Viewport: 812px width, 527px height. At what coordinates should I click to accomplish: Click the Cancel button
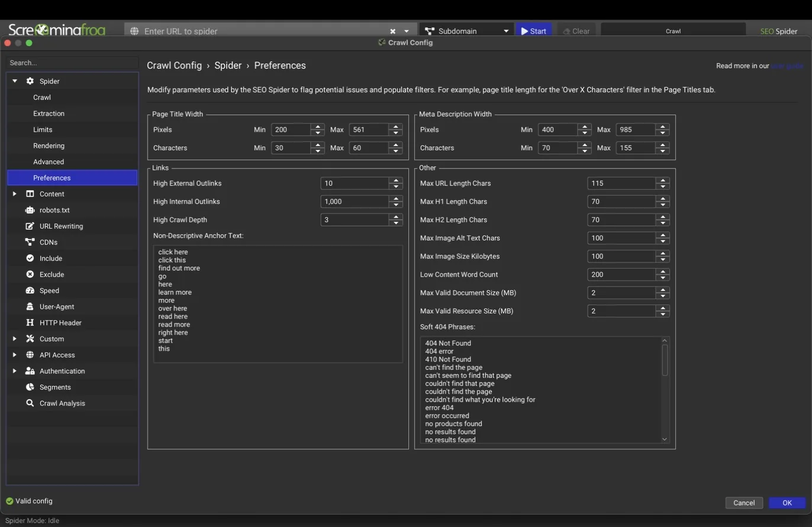tap(744, 503)
